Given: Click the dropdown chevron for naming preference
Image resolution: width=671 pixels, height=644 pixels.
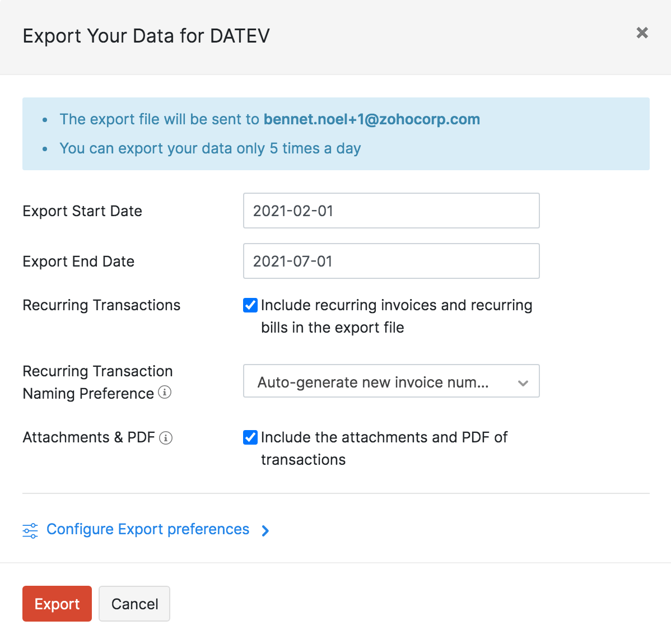Looking at the screenshot, I should (523, 383).
